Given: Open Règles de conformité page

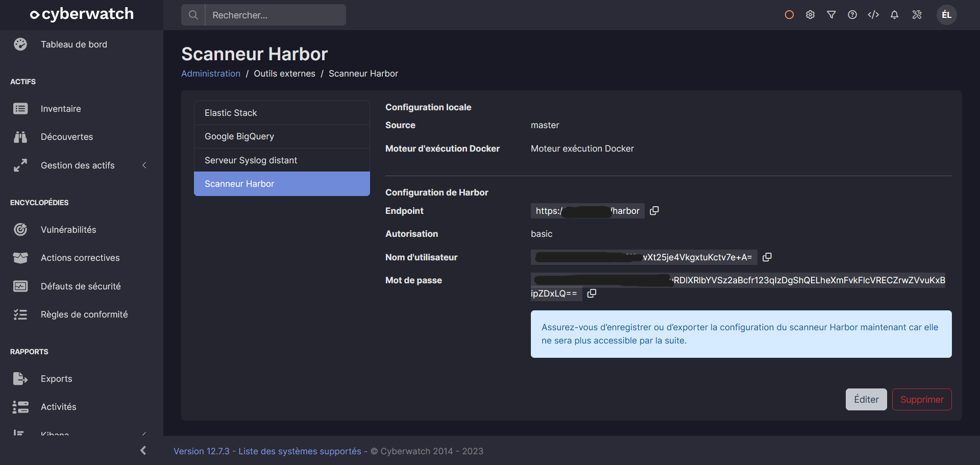Looking at the screenshot, I should [84, 314].
